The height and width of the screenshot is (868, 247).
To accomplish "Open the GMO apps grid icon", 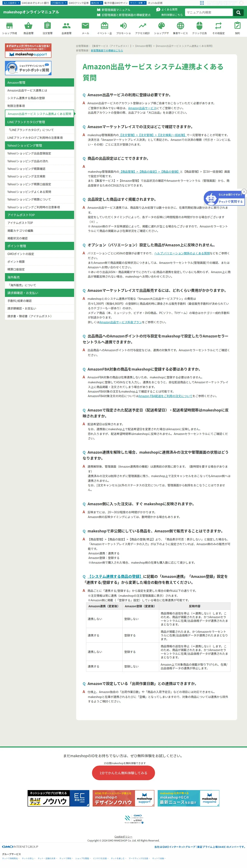I will (202, 3).
